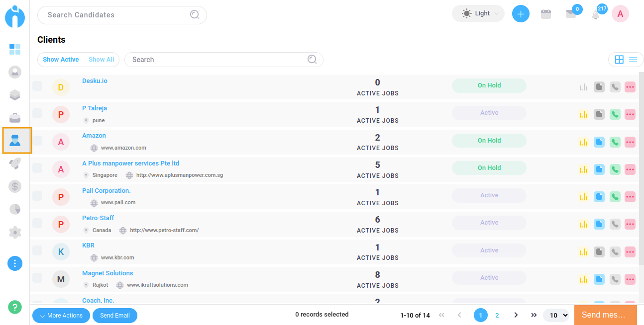Screen dimensions: 644x325
Task: Open the settings gear in sidebar
Action: [x=15, y=232]
